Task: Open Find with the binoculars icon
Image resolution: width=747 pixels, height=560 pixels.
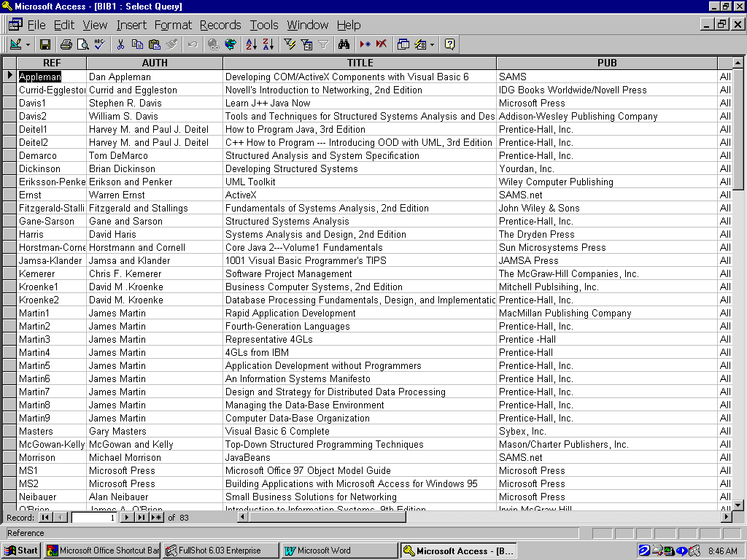Action: pyautogui.click(x=344, y=44)
